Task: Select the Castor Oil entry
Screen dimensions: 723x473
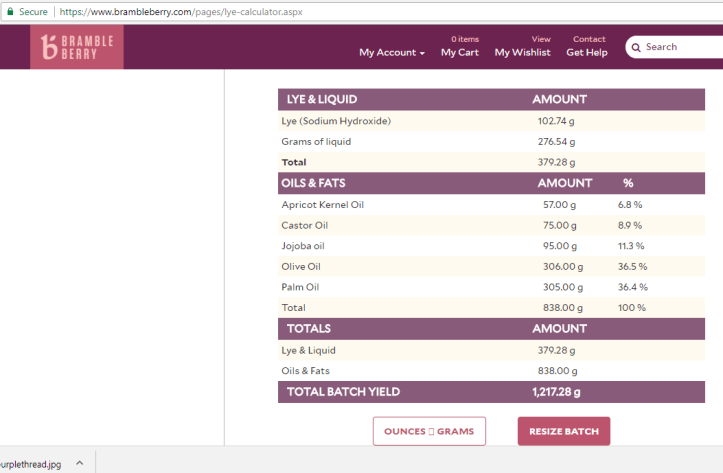Action: pyautogui.click(x=304, y=225)
